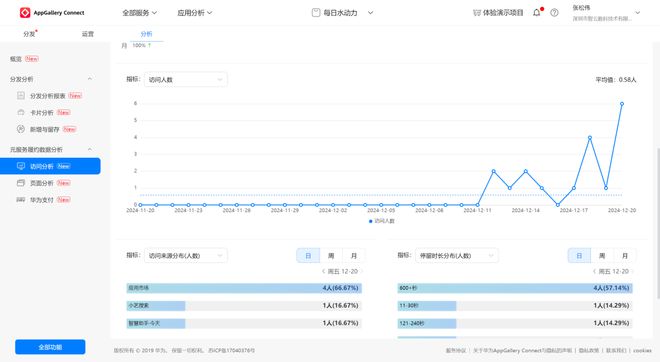This screenshot has height=362, width=660.
Task: Open the user account dropdown arrow
Action: 638,13
